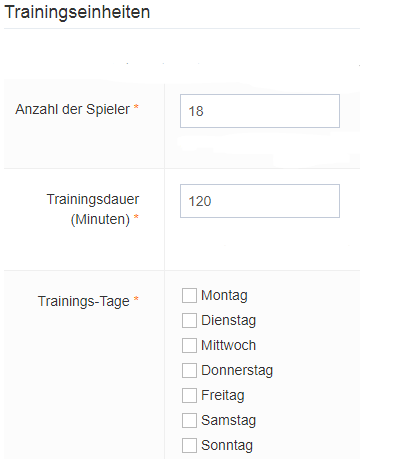
Task: Click the Samstag label text
Action: pos(229,421)
